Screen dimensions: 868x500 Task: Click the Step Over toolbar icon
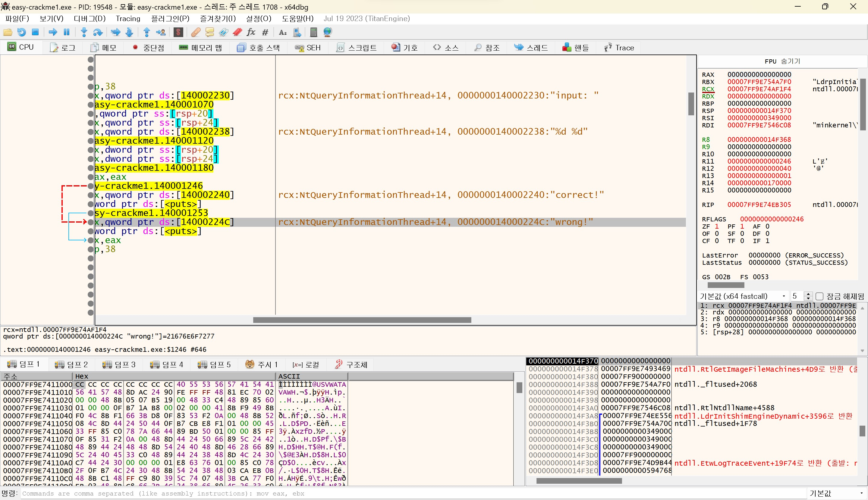point(98,32)
